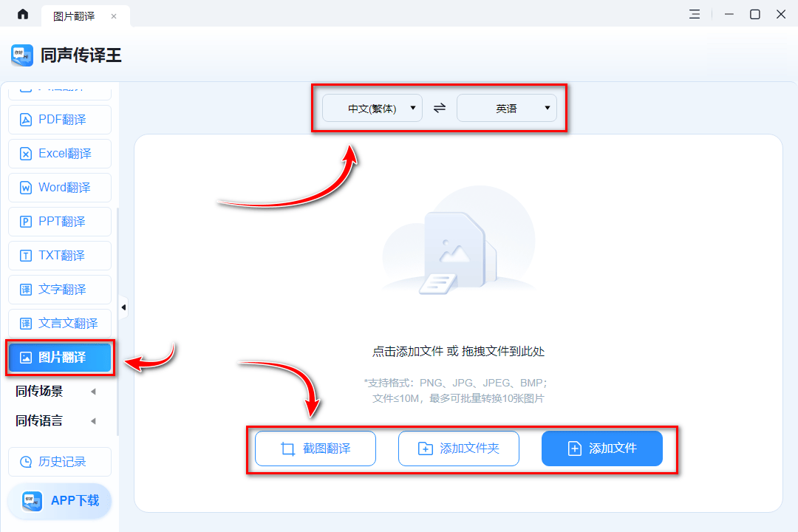Click the supported formats note text

(456, 390)
